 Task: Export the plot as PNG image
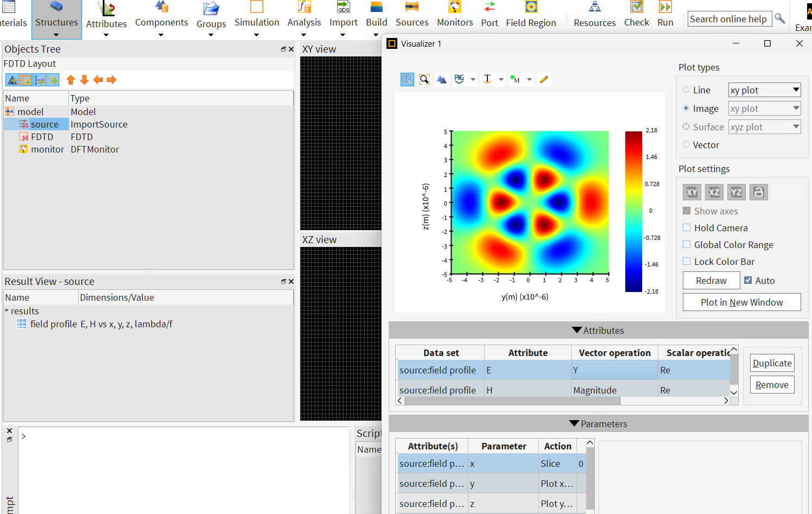point(459,79)
